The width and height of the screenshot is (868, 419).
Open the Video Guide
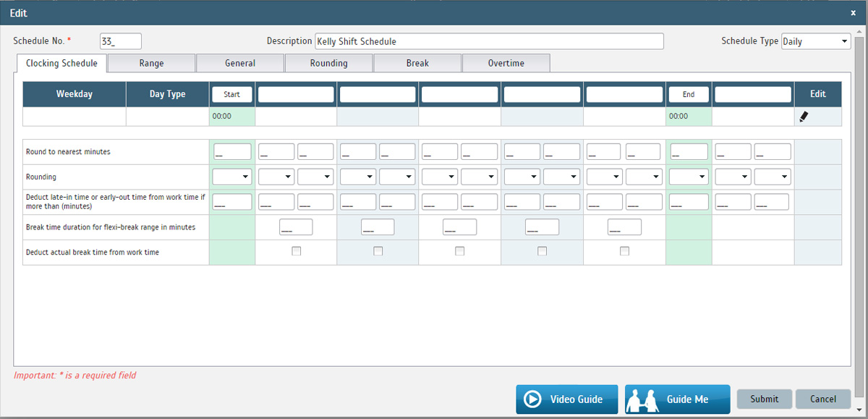pos(566,399)
